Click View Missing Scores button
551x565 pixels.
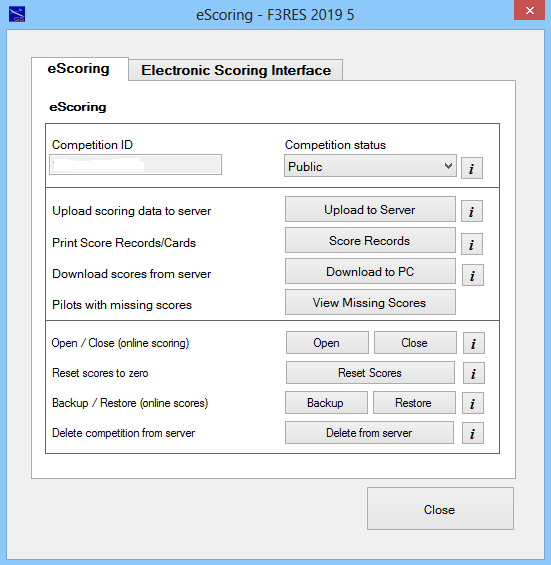pyautogui.click(x=370, y=302)
